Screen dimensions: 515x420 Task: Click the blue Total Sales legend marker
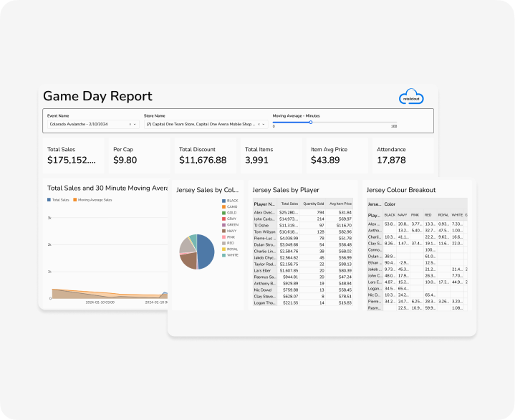coord(49,200)
